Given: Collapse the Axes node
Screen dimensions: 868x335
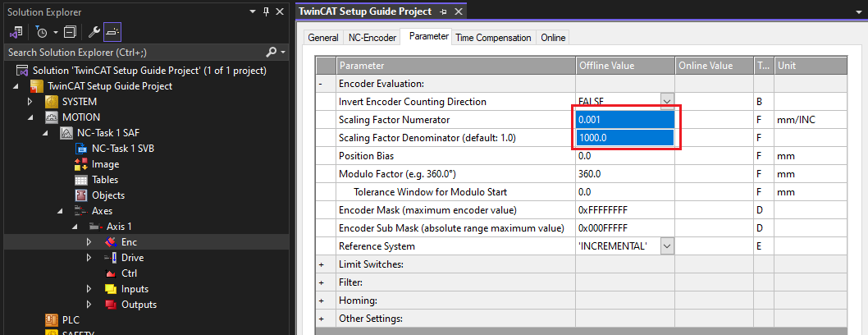Looking at the screenshot, I should (61, 211).
